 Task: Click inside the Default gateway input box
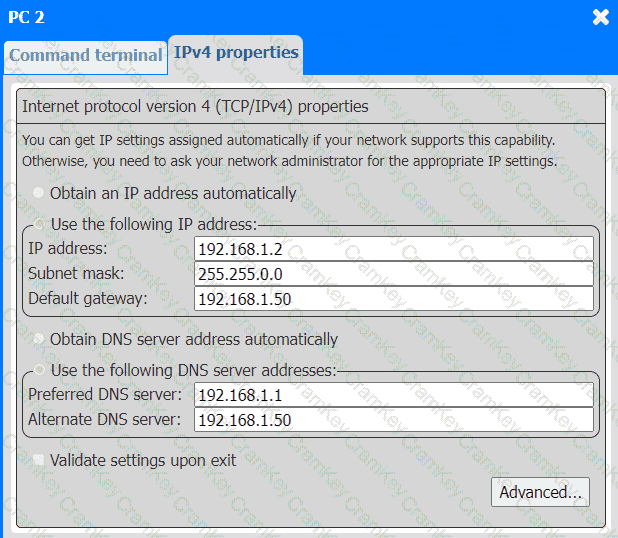click(394, 299)
